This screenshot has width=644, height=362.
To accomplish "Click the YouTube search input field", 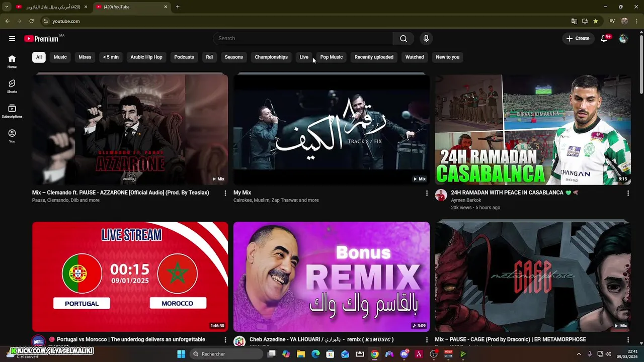I will (303, 38).
